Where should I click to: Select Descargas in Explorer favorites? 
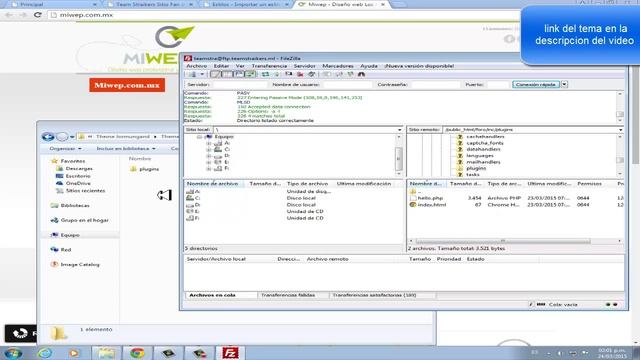[x=75, y=169]
